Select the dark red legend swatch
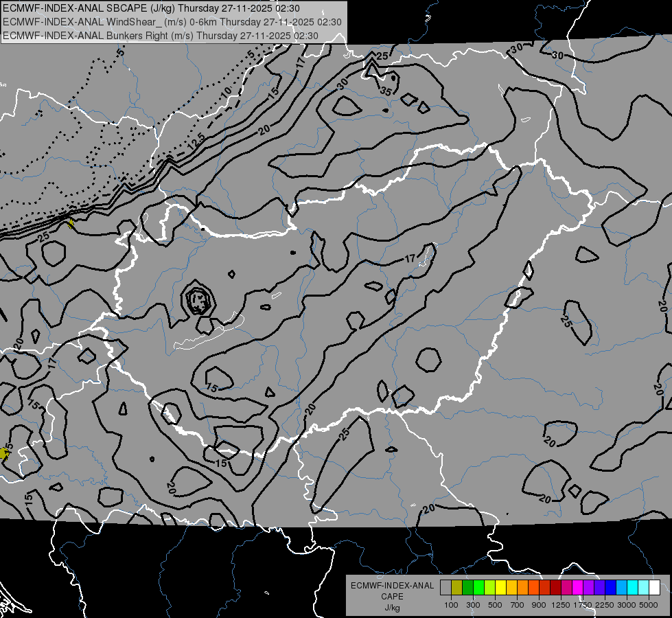672x618 pixels. coord(555,588)
